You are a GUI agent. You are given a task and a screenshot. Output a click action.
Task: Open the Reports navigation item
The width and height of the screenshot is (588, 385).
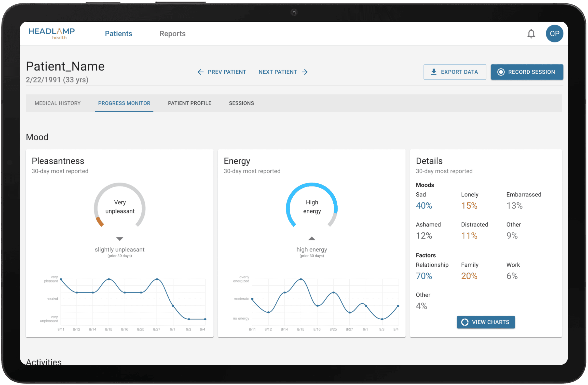pyautogui.click(x=172, y=34)
